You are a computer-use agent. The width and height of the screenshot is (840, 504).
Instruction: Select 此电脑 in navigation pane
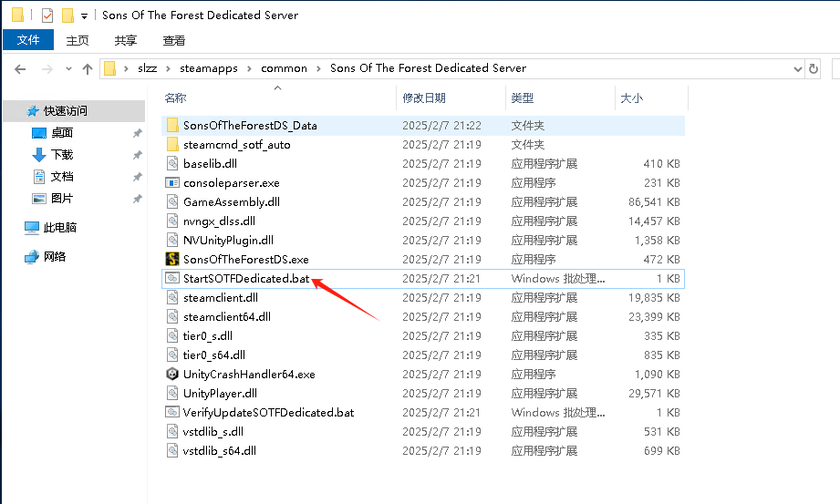coord(59,228)
